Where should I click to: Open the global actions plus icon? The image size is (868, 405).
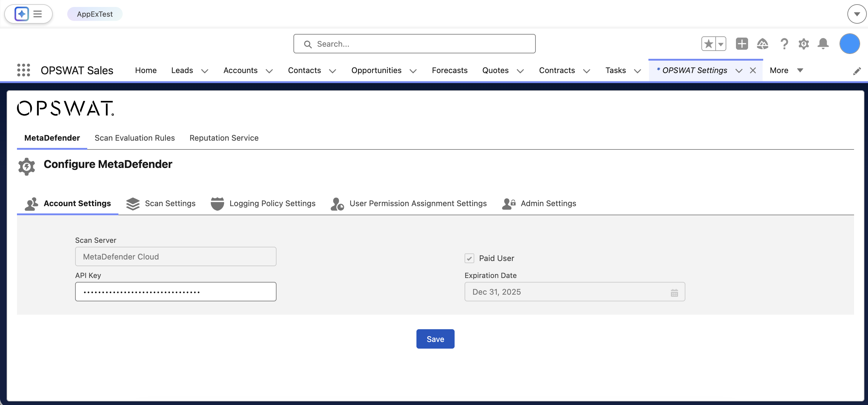point(742,44)
